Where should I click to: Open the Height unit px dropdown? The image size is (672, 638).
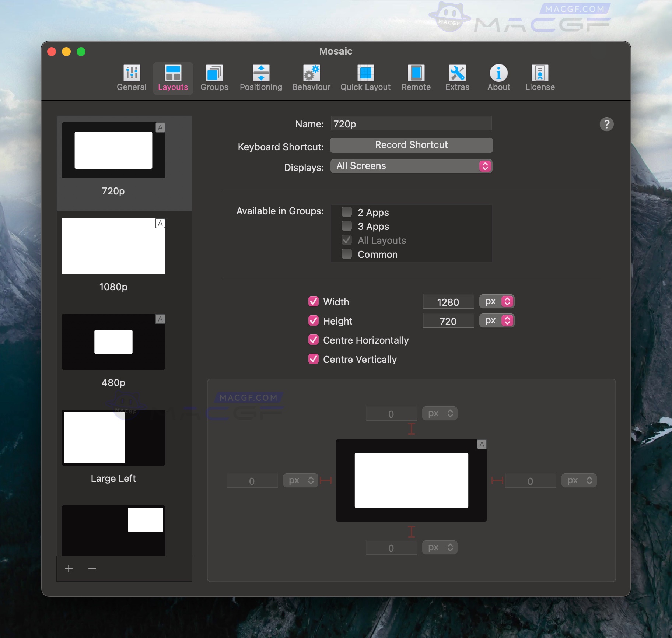[x=497, y=321]
